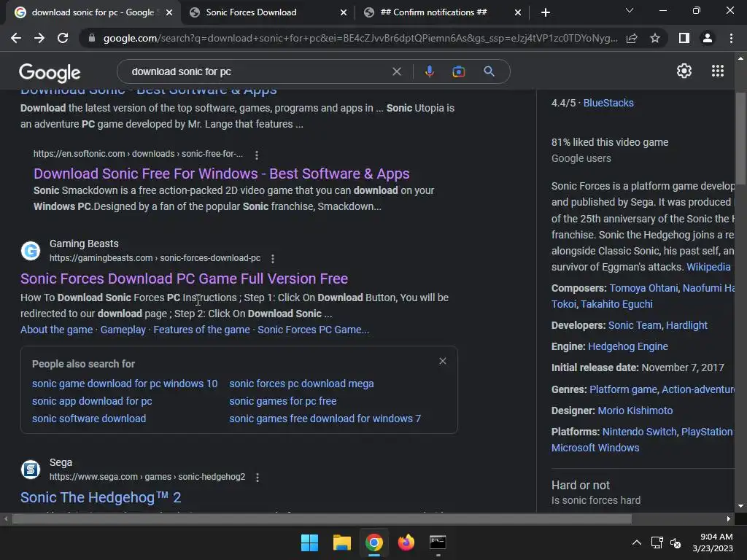
Task: Search sonic app download for pc
Action: [x=92, y=401]
